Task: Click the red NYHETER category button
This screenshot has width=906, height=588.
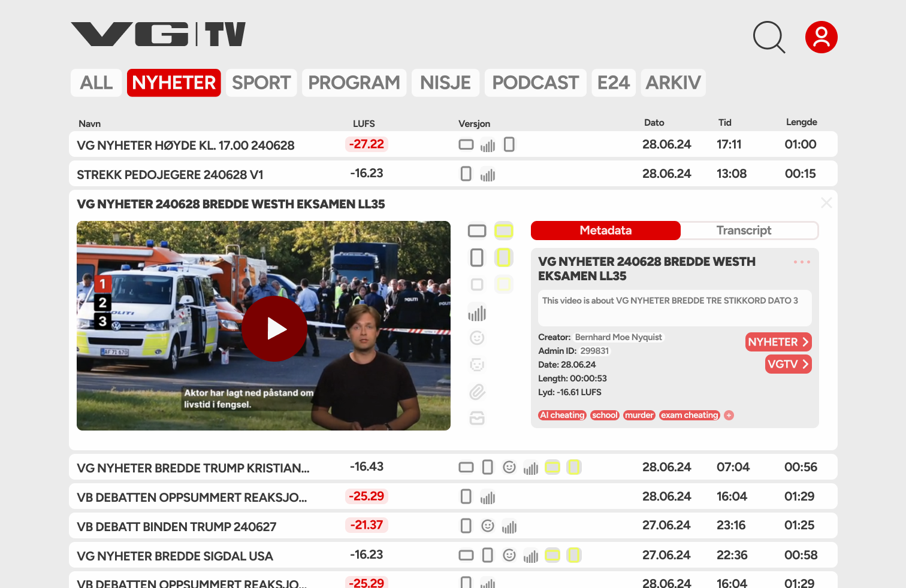Action: click(x=778, y=342)
